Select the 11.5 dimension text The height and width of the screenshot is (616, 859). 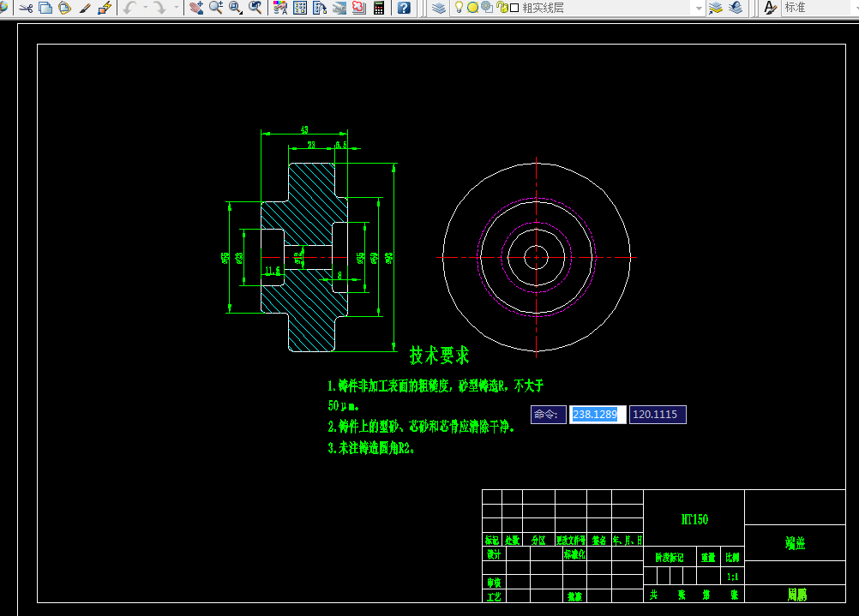(x=273, y=271)
